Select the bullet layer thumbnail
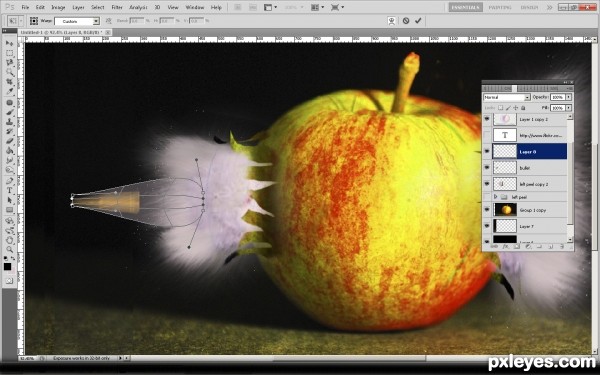The height and width of the screenshot is (375, 600). (x=505, y=168)
